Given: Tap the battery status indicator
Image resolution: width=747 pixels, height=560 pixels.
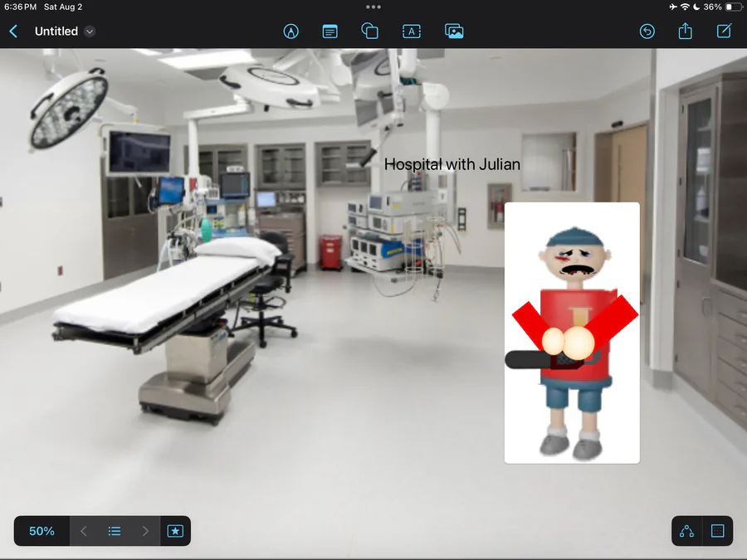Looking at the screenshot, I should [x=735, y=7].
